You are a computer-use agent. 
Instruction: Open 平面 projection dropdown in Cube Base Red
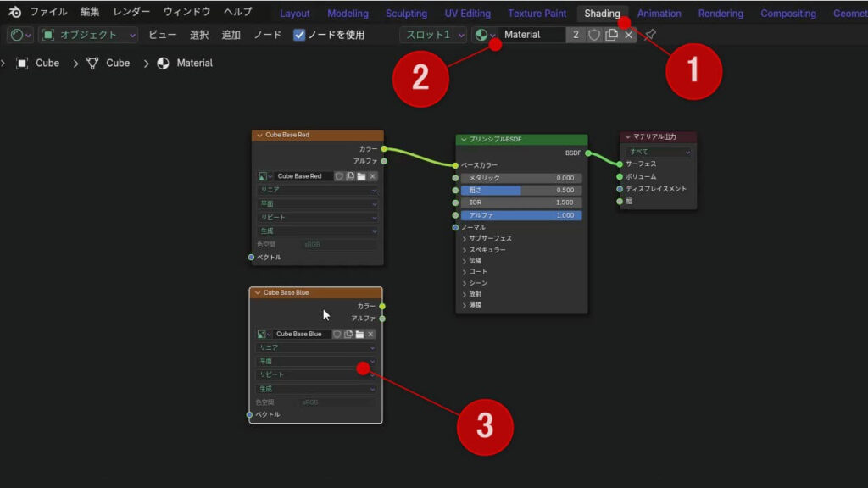318,203
